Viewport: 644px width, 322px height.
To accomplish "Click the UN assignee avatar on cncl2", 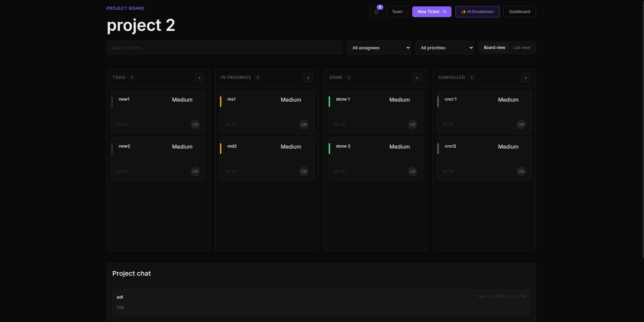I will click(x=521, y=171).
